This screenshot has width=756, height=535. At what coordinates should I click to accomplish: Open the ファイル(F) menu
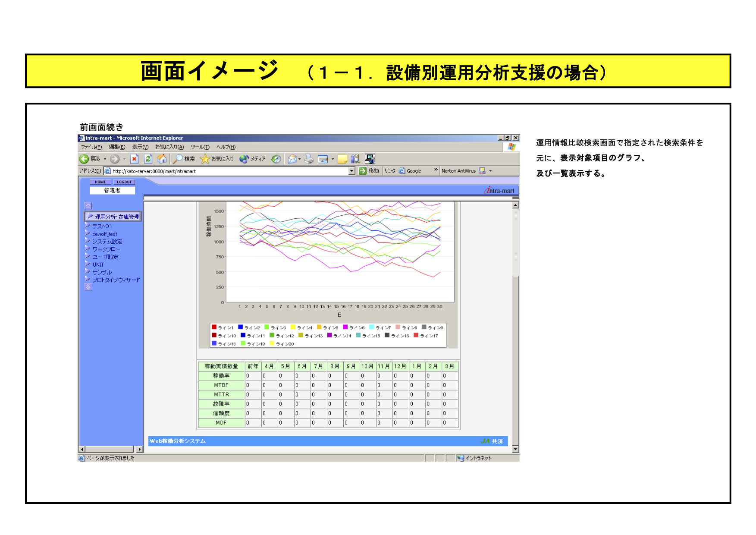tap(91, 147)
